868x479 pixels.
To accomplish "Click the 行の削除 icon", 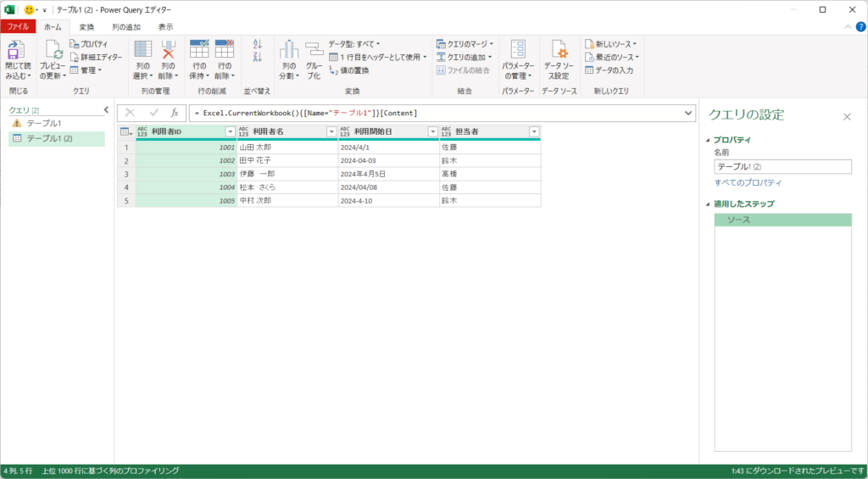I will tap(225, 48).
